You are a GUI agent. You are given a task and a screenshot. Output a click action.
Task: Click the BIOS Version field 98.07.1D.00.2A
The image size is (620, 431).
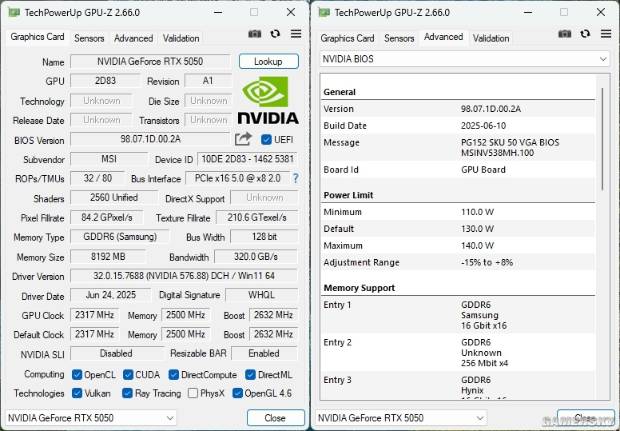point(150,139)
